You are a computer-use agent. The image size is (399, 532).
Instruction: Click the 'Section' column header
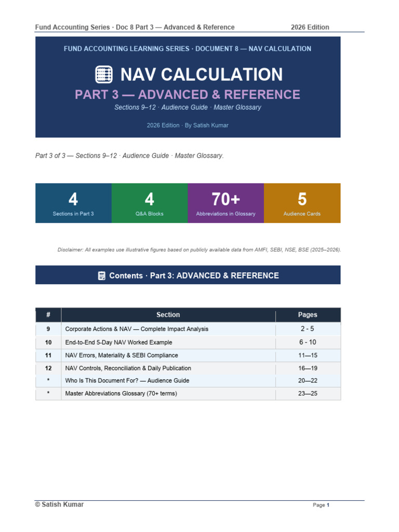[168, 315]
